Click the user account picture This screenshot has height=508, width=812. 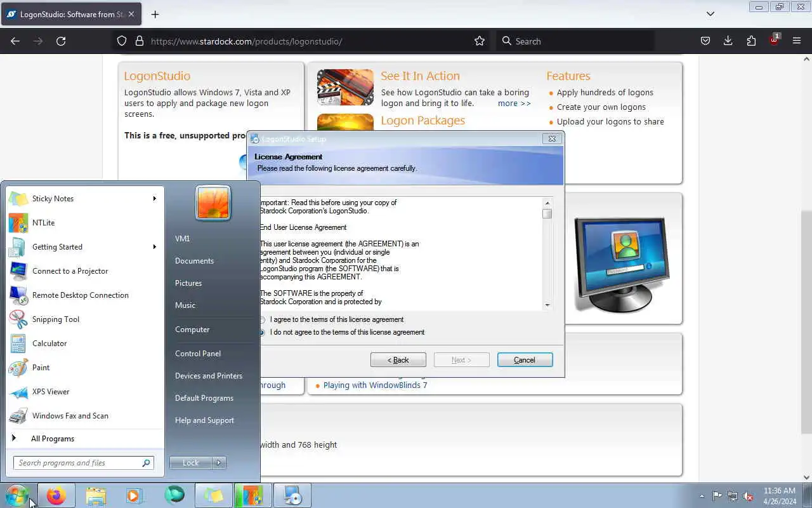pos(213,203)
